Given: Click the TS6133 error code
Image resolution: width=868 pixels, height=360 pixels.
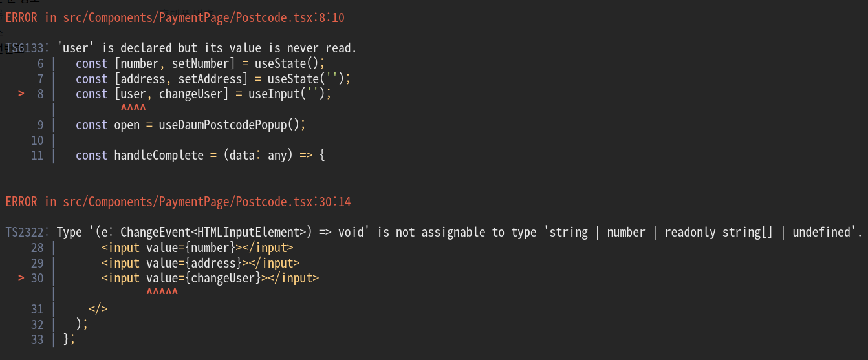Looking at the screenshot, I should [x=27, y=48].
